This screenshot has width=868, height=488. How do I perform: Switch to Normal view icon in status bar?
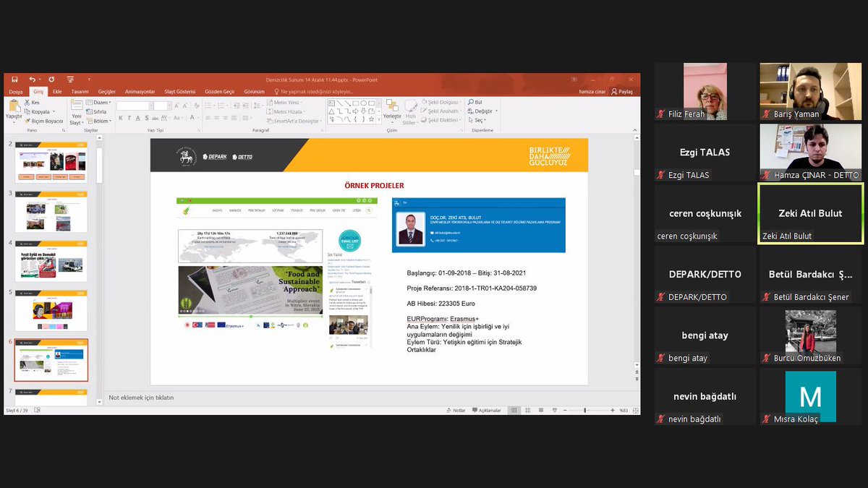[514, 410]
